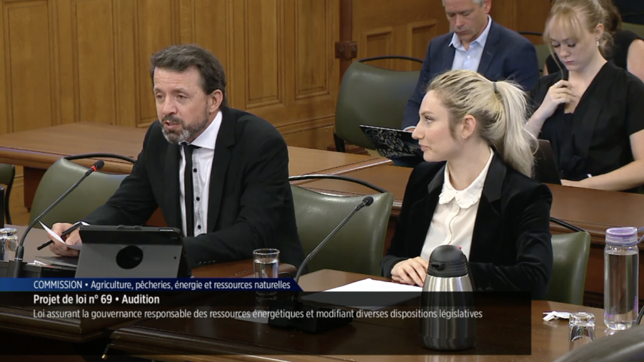Click the 'Loi assurant la gouvernance responsable' subtitle line
This screenshot has height=362, width=644.
coord(258,314)
